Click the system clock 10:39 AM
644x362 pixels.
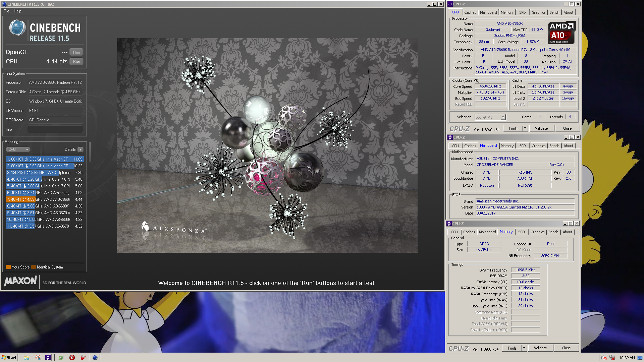[x=627, y=358]
